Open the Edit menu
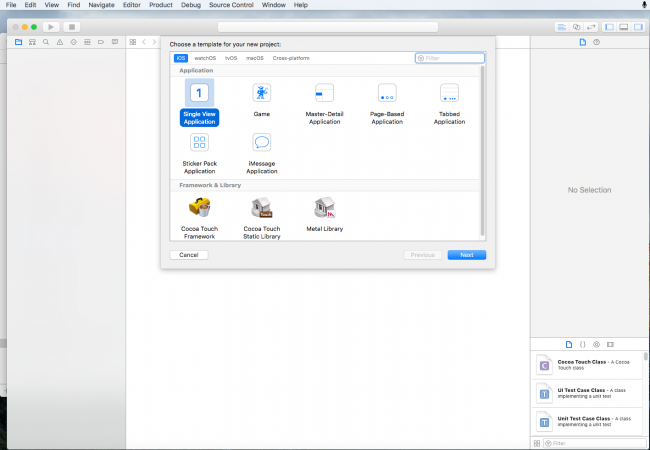The width and height of the screenshot is (650, 450). click(30, 5)
